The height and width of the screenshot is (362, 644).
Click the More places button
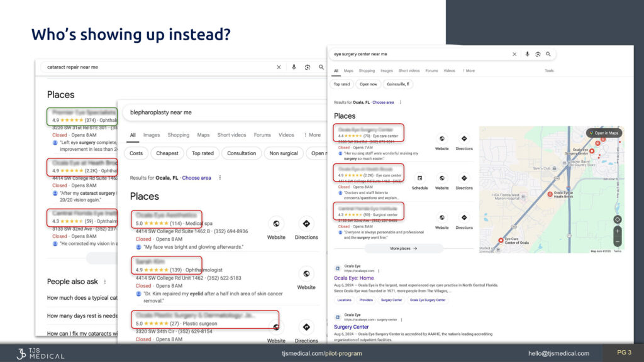click(403, 248)
